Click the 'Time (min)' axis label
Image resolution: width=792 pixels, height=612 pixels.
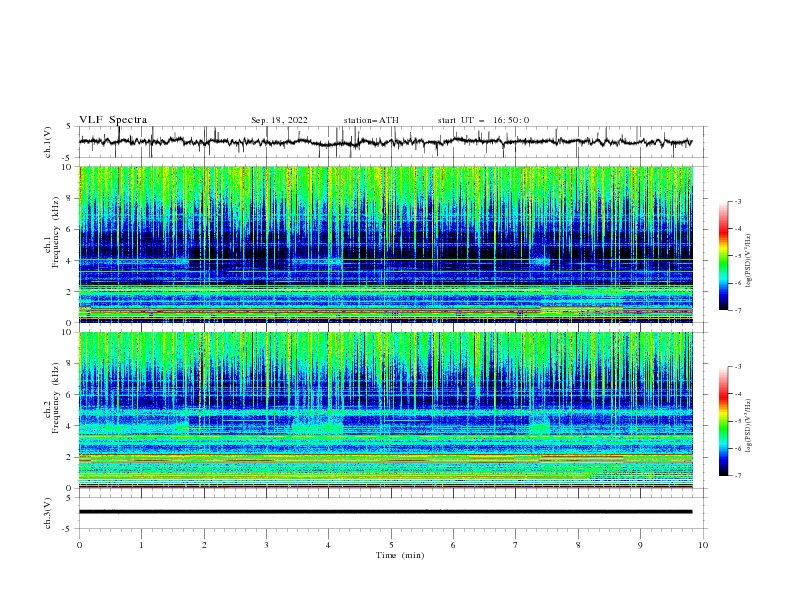click(x=400, y=555)
